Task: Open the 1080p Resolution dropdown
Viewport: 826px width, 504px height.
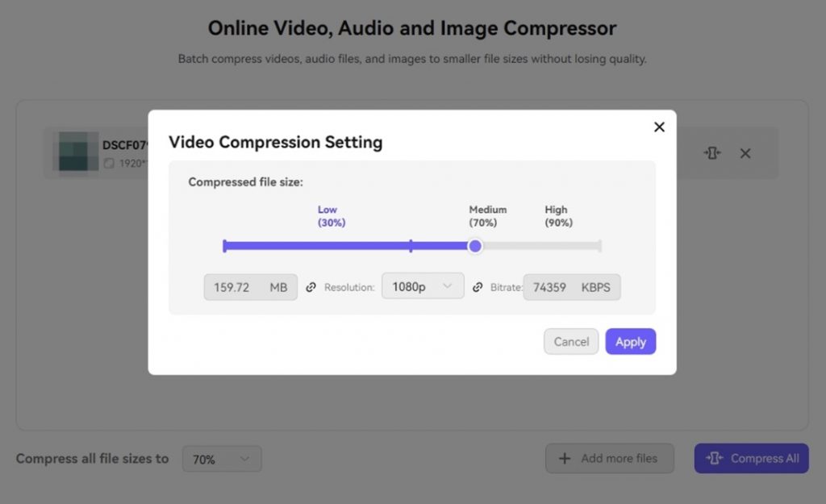Action: tap(423, 287)
